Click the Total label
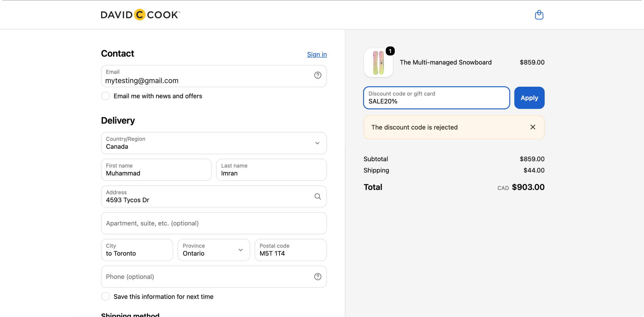The width and height of the screenshot is (644, 317). (373, 187)
